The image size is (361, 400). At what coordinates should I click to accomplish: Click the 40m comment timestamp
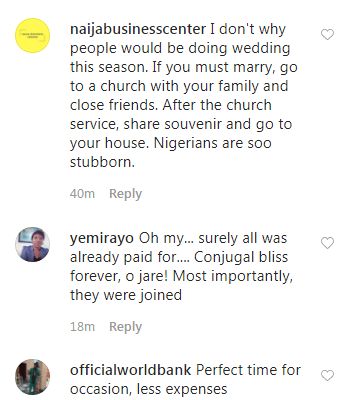(82, 194)
